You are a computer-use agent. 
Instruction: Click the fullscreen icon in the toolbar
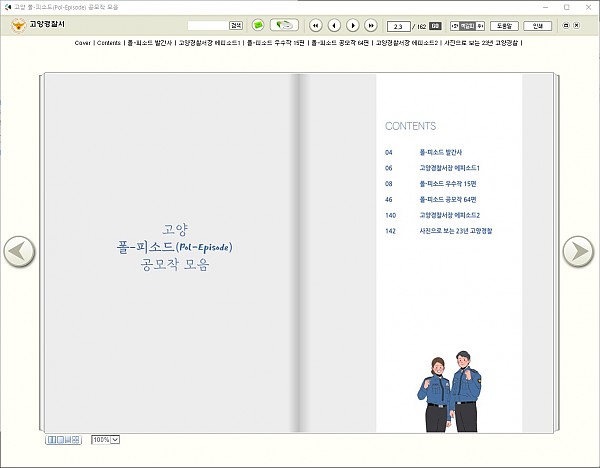tap(566, 26)
